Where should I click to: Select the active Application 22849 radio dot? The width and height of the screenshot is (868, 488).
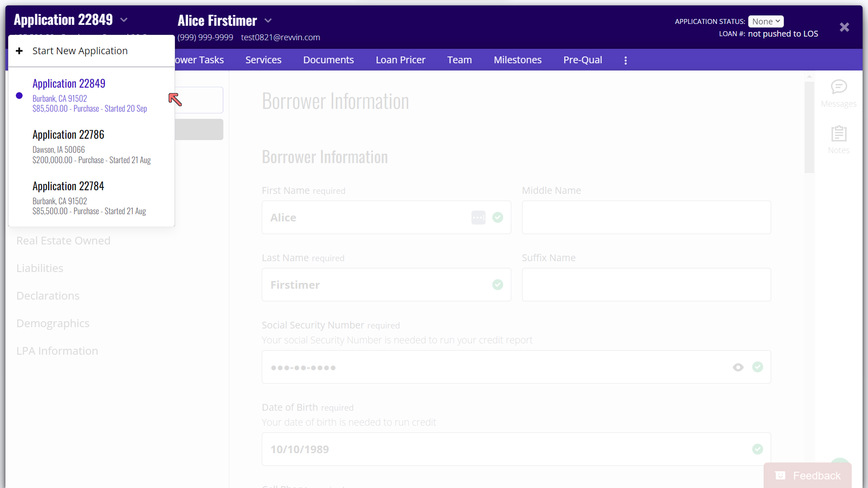(x=19, y=96)
